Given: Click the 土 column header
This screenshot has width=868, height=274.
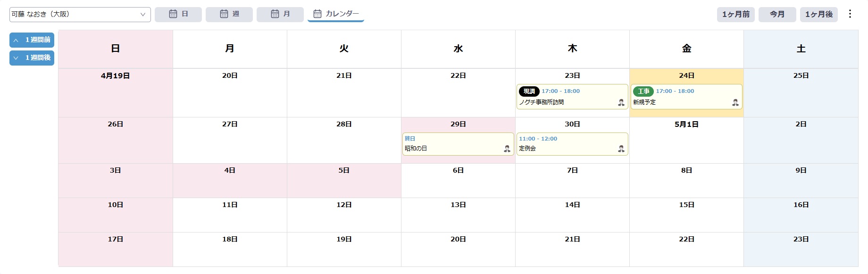Looking at the screenshot, I should (x=801, y=49).
